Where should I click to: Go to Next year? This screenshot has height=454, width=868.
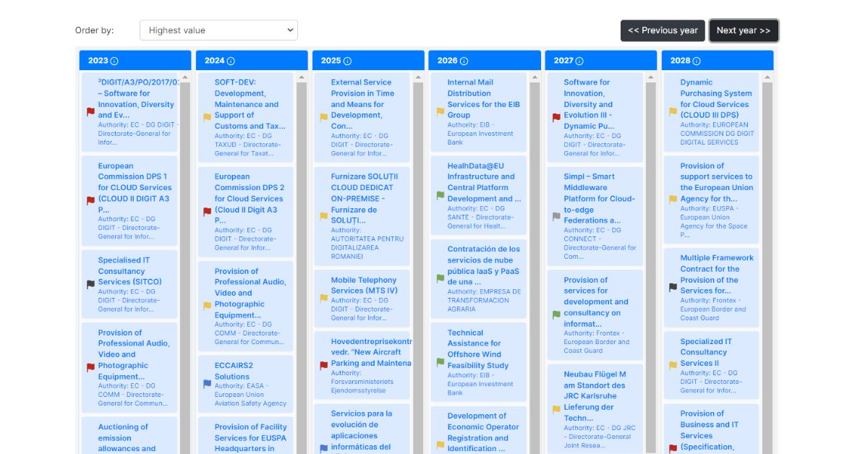pyautogui.click(x=744, y=30)
